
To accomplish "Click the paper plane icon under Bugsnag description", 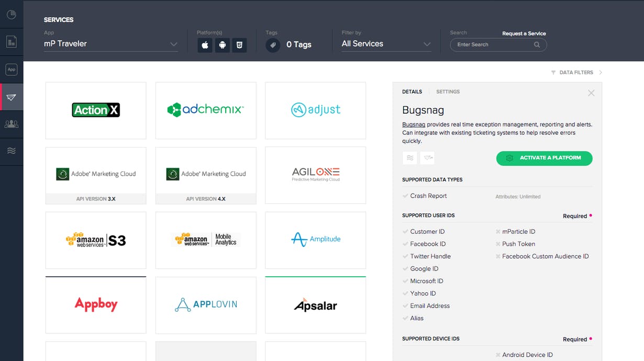I will (427, 158).
